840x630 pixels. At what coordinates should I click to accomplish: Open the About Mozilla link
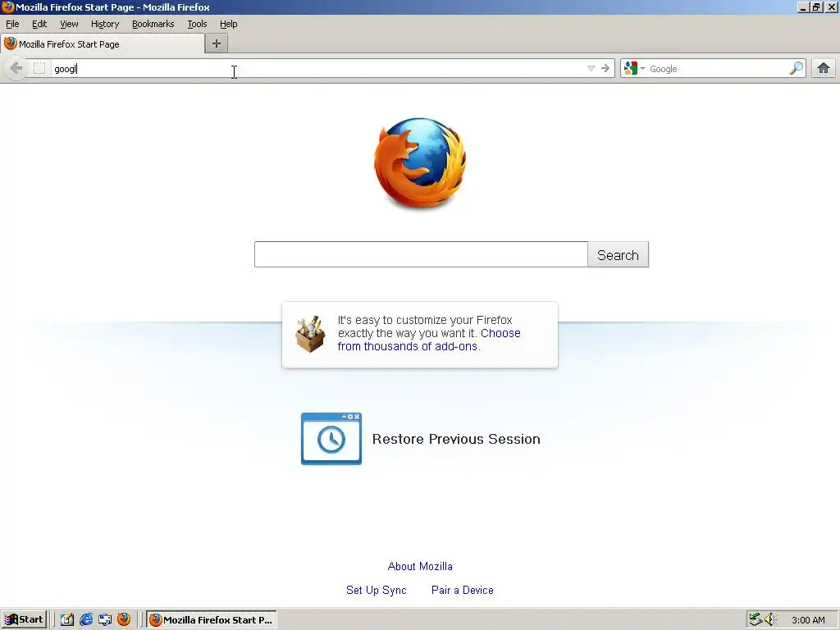click(x=420, y=566)
